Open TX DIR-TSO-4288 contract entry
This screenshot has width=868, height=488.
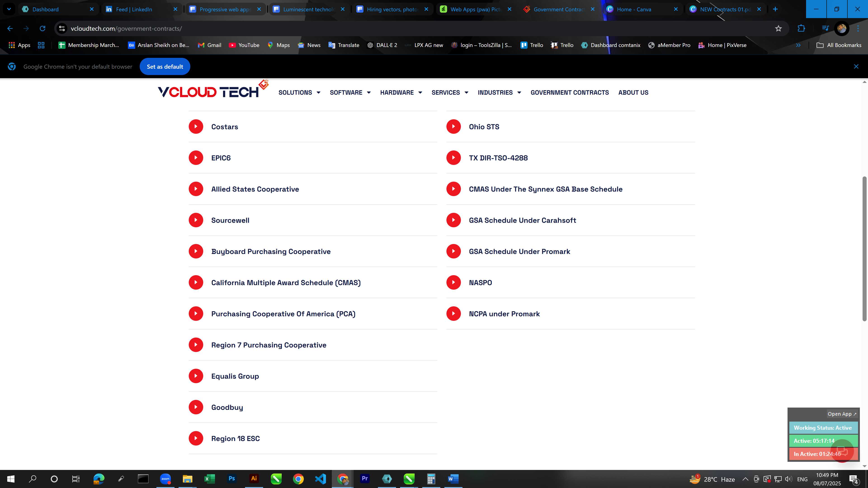[x=498, y=158]
